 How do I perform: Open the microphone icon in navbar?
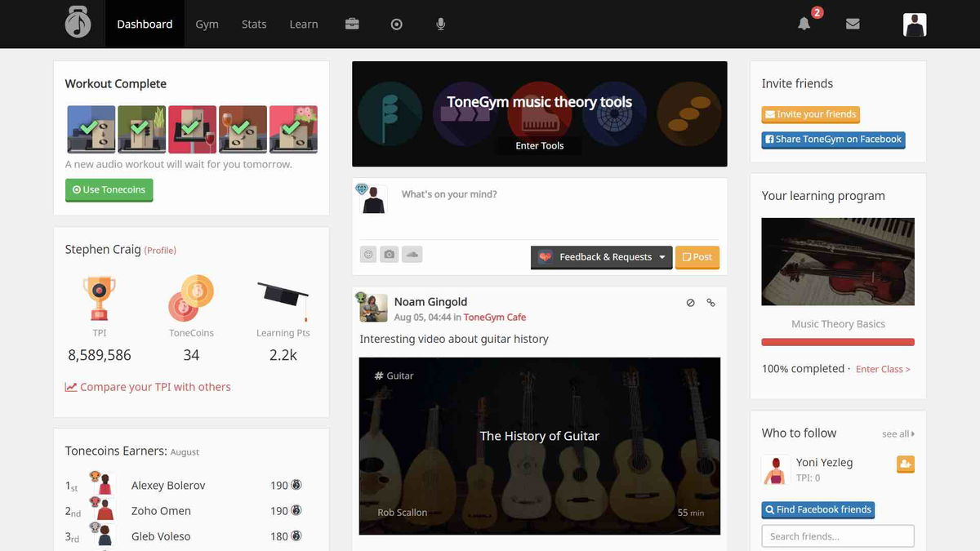pyautogui.click(x=441, y=24)
